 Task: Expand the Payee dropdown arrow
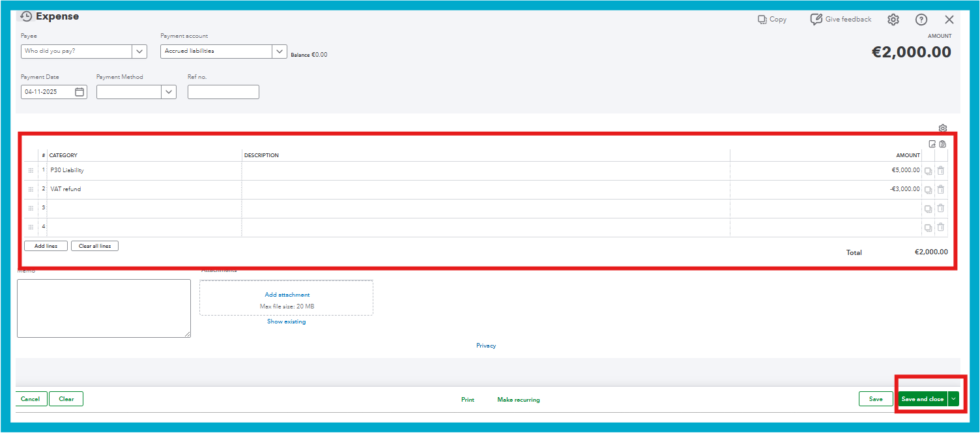tap(139, 52)
